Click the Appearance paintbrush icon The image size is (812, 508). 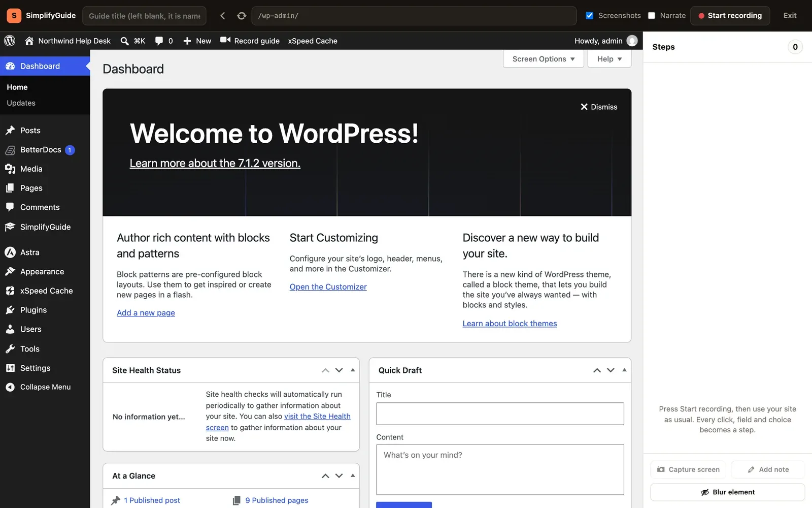10,272
